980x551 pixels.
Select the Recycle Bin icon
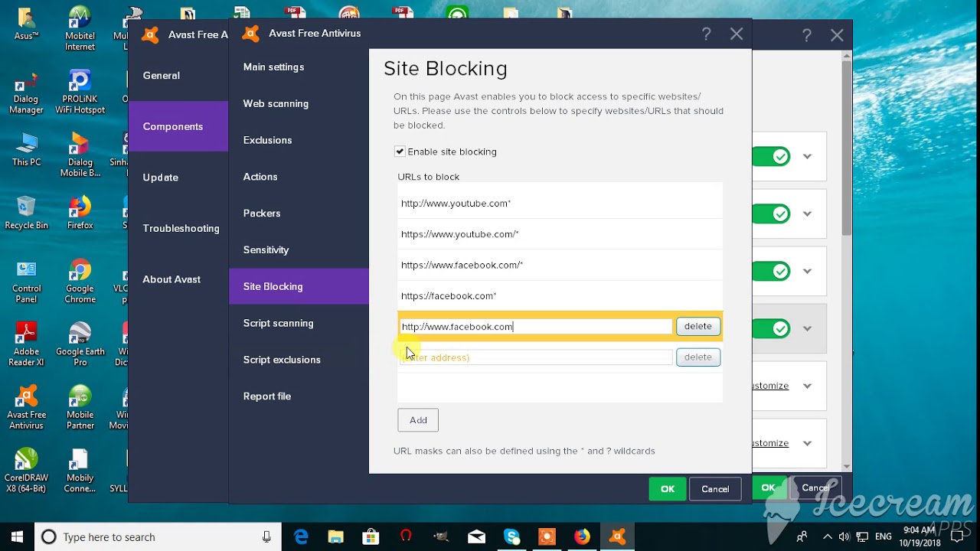pyautogui.click(x=26, y=213)
